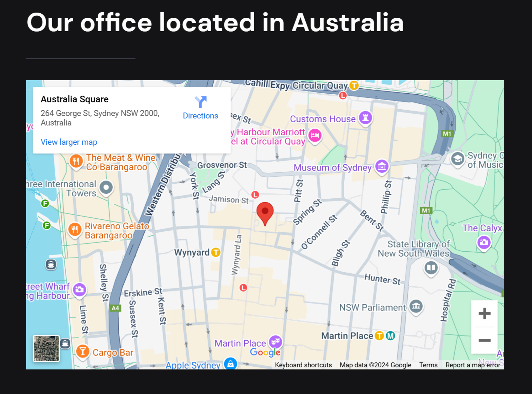Select the Martin Place metro M icon
Screen dimensions: 532x394
point(391,336)
